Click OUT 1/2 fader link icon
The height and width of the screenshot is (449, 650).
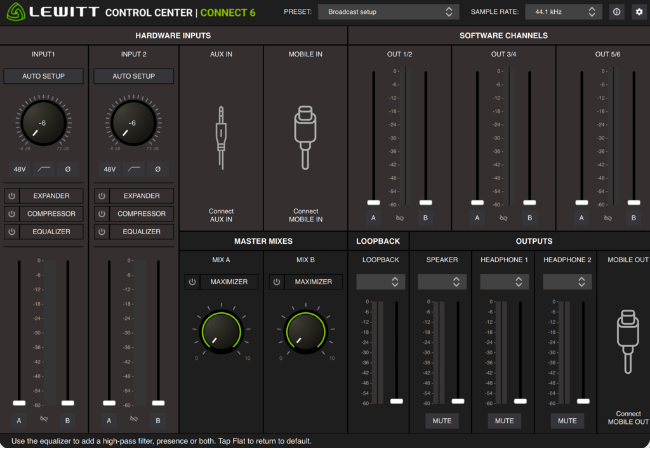pyautogui.click(x=400, y=218)
